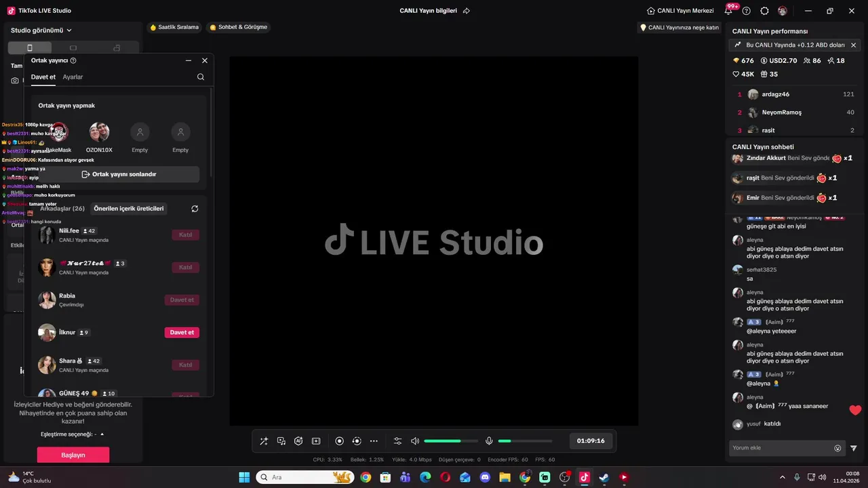Open Önerilen içerik üreticileri tab
The image size is (868, 488).
(129, 208)
